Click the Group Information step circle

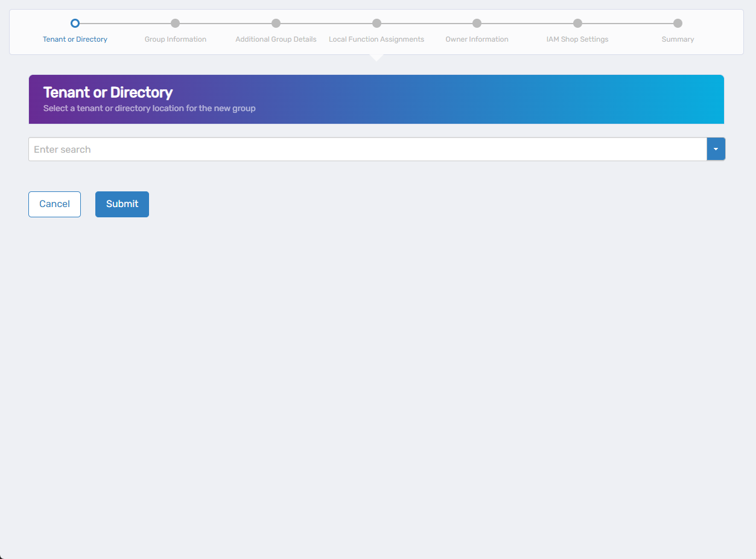[175, 23]
